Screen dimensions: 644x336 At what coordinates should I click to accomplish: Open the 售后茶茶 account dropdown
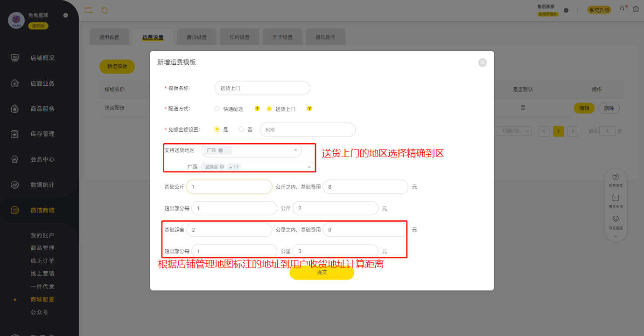point(566,10)
